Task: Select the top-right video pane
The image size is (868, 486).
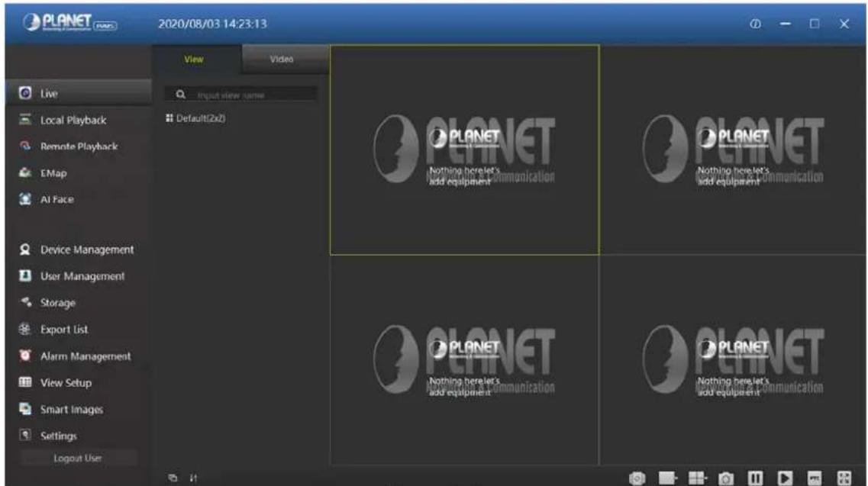Action: pyautogui.click(x=733, y=150)
